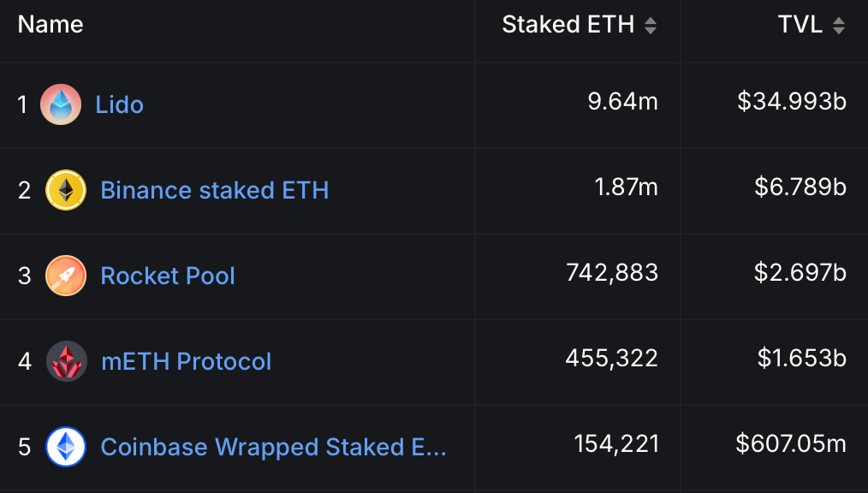
Task: Open the Rocket Pool protocol link
Action: coord(168,276)
